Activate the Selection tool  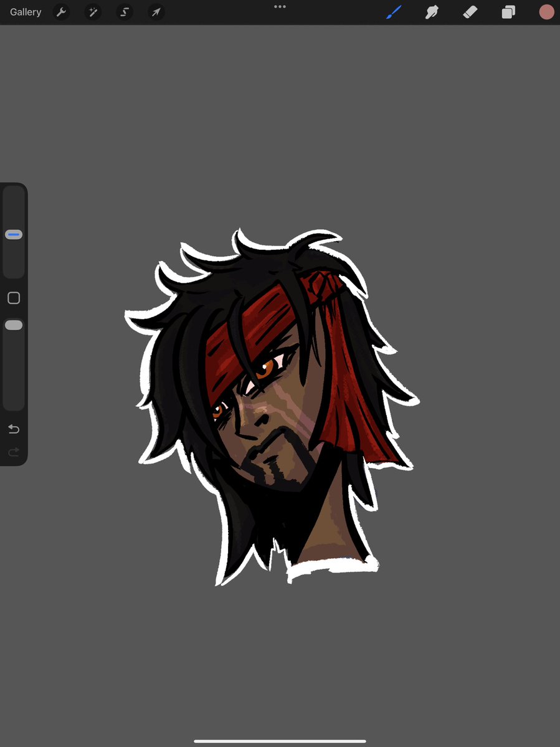125,12
